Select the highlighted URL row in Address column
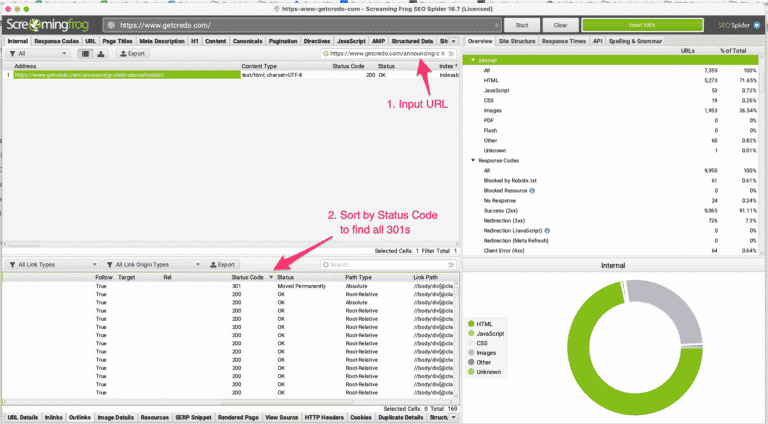This screenshot has width=768, height=424. pos(127,75)
